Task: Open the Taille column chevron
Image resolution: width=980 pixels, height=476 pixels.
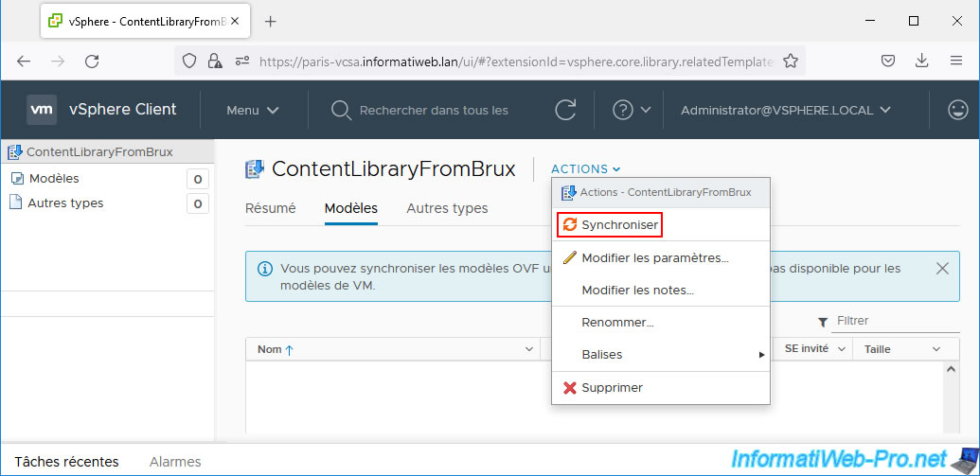Action: (936, 349)
